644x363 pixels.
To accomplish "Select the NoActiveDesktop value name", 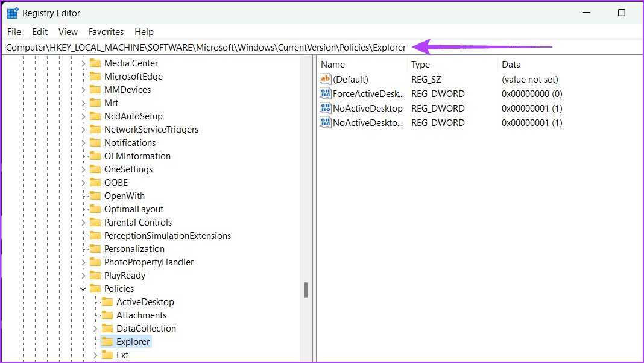I will point(368,109).
